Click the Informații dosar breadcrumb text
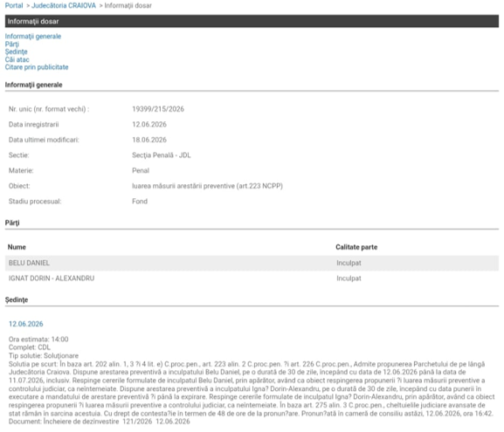504x432 pixels. [x=128, y=5]
